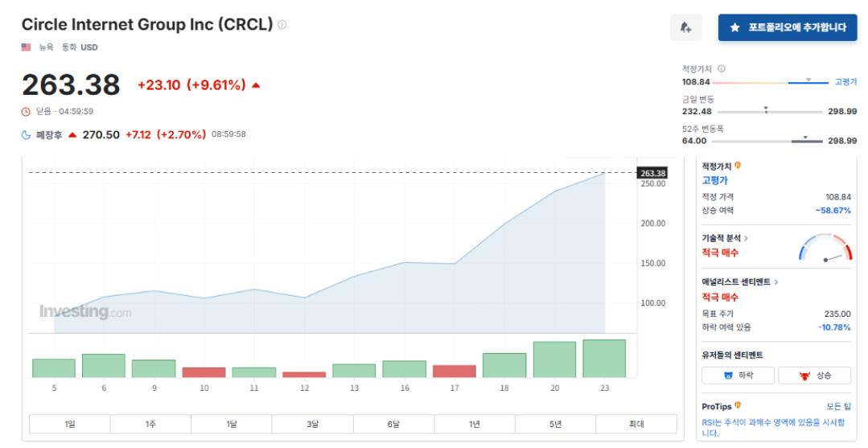Click volume bar for date 5
Viewport: 868px width, 448px height.
coord(54,368)
